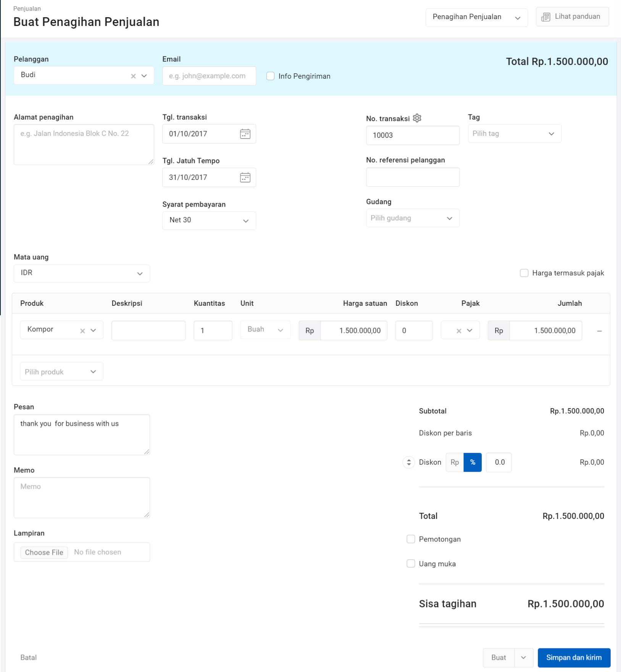The height and width of the screenshot is (672, 621).
Task: Click the Jumlah amount field
Action: [x=545, y=330]
